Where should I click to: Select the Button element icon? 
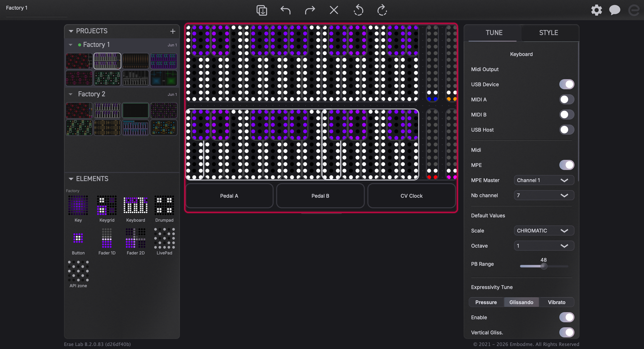click(x=78, y=238)
